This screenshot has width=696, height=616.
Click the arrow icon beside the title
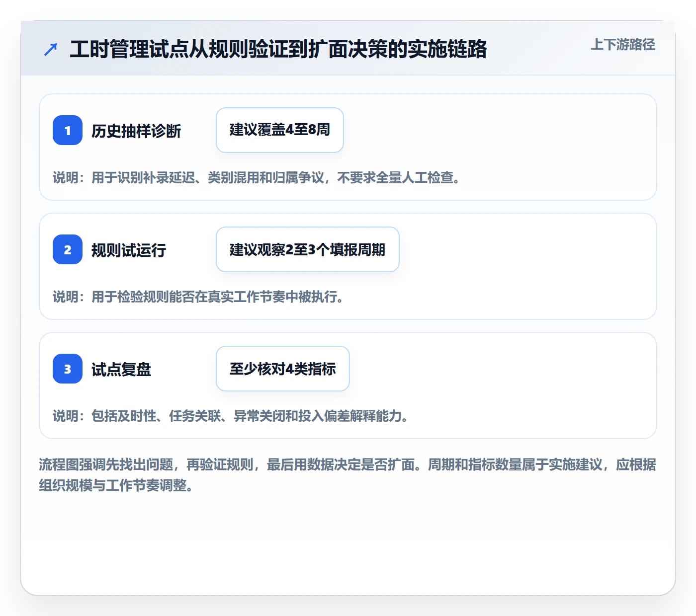pos(51,50)
